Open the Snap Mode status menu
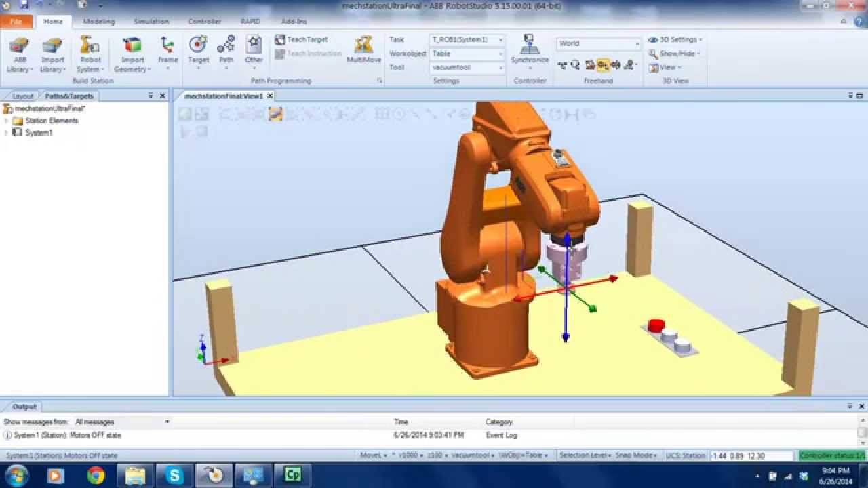Image resolution: width=868 pixels, height=488 pixels. coord(637,455)
